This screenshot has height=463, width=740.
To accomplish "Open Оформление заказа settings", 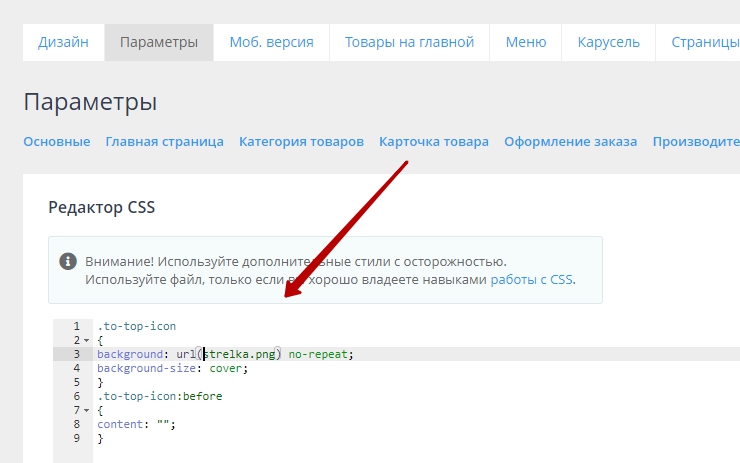I will 570,142.
